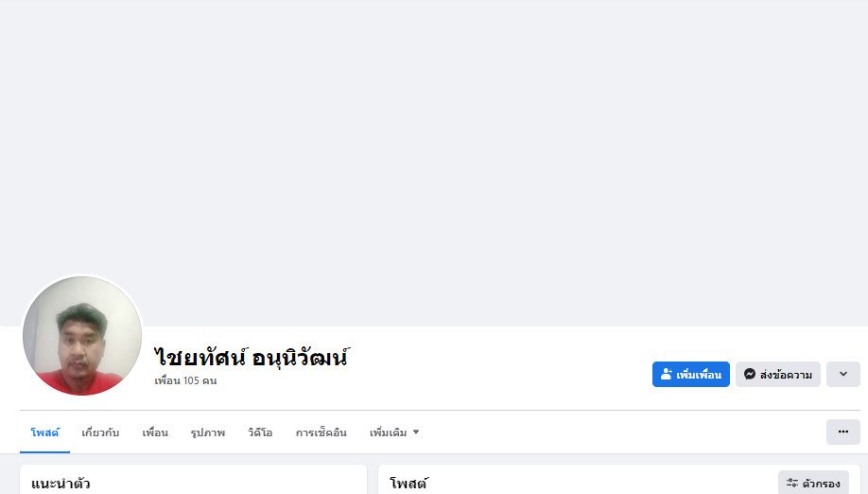Click the แนะนำตัว section heading
Image resolution: width=868 pixels, height=494 pixels.
[61, 484]
